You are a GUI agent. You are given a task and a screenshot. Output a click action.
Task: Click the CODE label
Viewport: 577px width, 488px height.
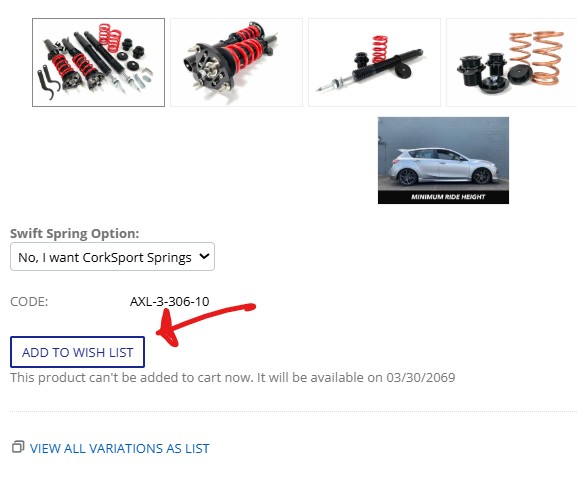[29, 301]
